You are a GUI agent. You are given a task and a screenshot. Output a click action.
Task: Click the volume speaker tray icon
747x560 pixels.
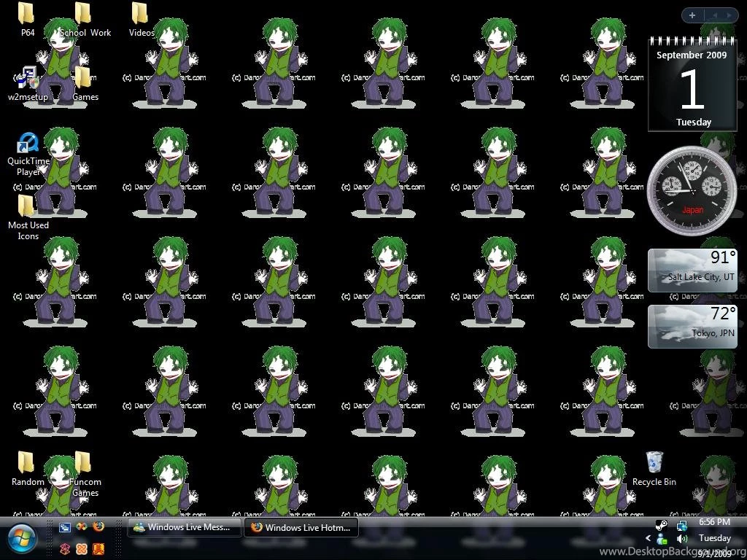[682, 539]
